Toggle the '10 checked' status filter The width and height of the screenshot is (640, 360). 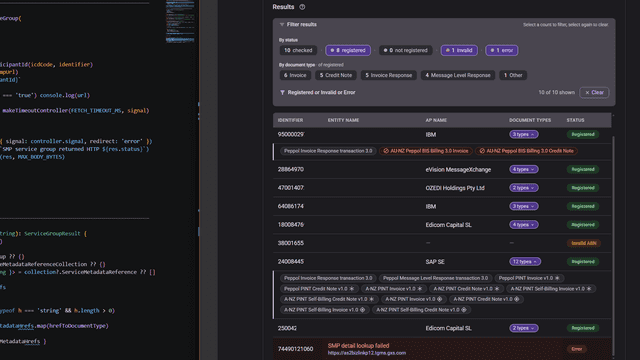298,50
